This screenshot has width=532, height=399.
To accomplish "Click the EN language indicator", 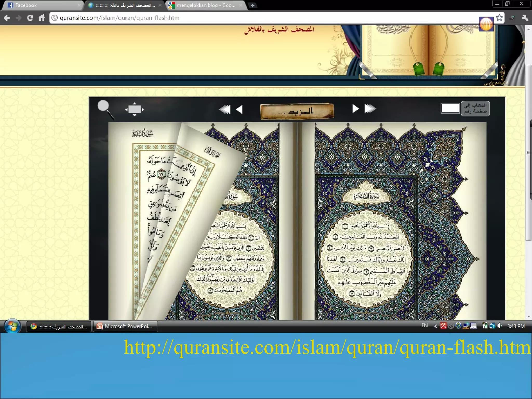I will point(424,325).
